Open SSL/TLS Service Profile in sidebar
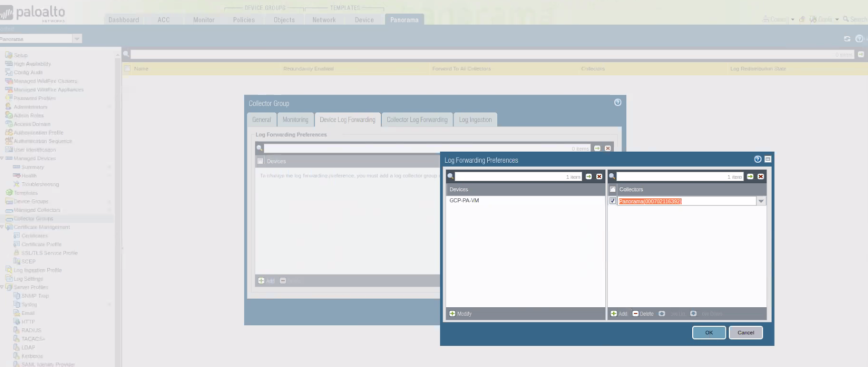 [49, 253]
